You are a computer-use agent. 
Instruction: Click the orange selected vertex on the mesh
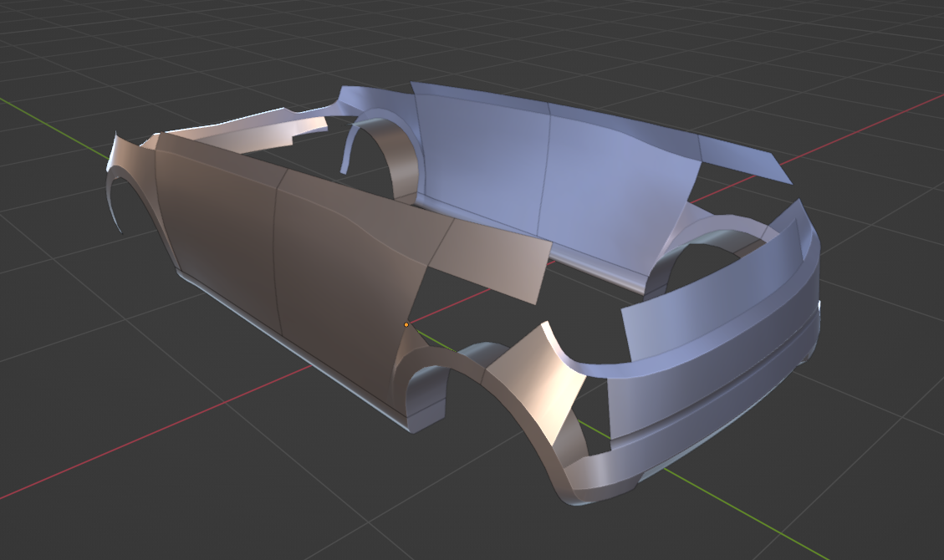[406, 325]
